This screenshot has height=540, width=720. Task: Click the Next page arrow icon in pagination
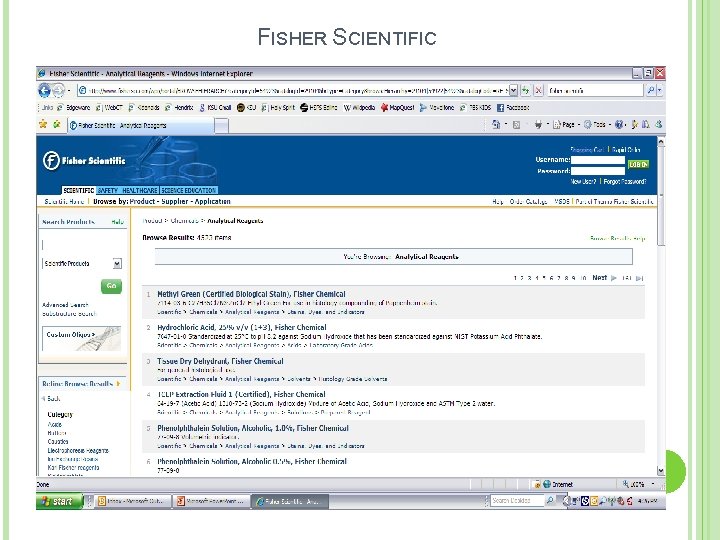[x=614, y=278]
